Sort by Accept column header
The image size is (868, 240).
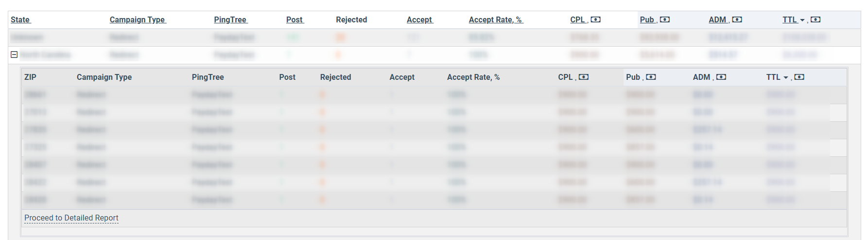click(420, 19)
